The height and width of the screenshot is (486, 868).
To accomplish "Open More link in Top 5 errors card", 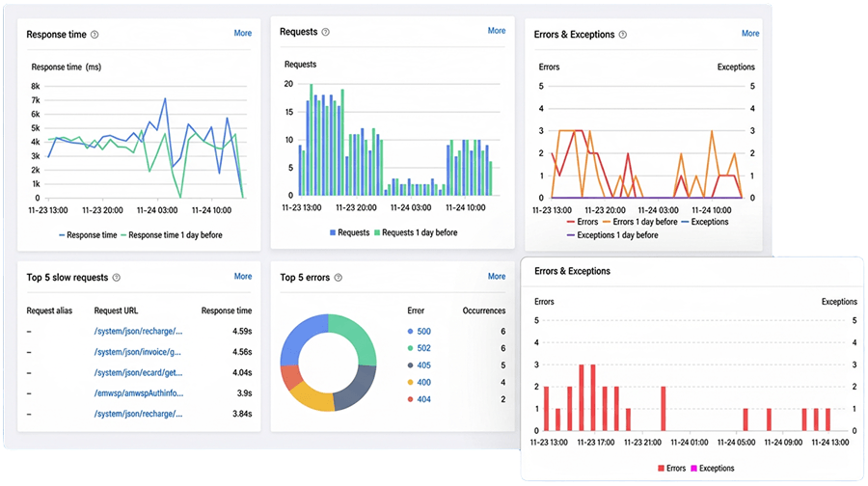I will [497, 276].
